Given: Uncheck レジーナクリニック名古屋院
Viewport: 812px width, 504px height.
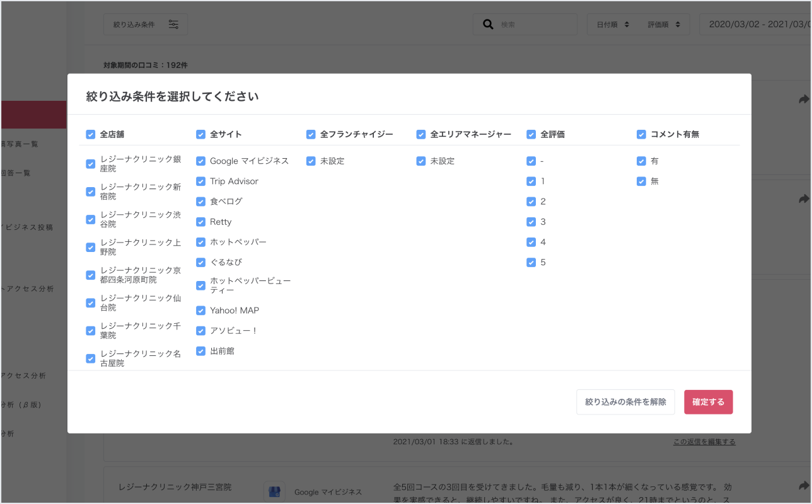Looking at the screenshot, I should pos(90,358).
